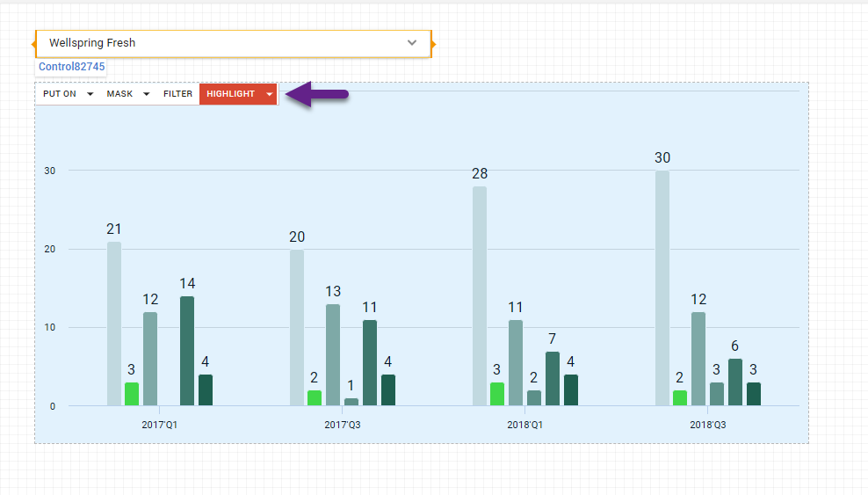Open the Wellspring Fresh dropdown chevron

[x=412, y=43]
